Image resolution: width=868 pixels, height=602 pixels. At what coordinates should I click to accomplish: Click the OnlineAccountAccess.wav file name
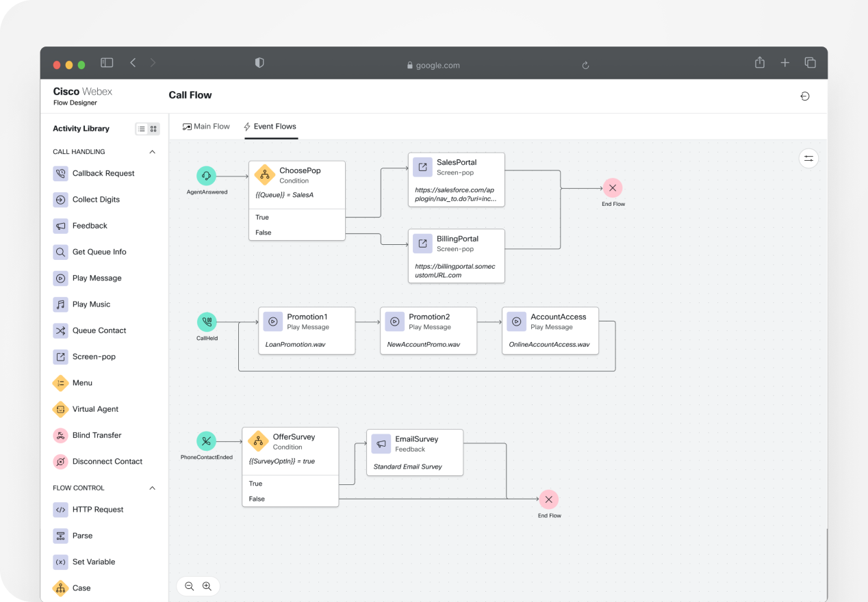coord(550,345)
